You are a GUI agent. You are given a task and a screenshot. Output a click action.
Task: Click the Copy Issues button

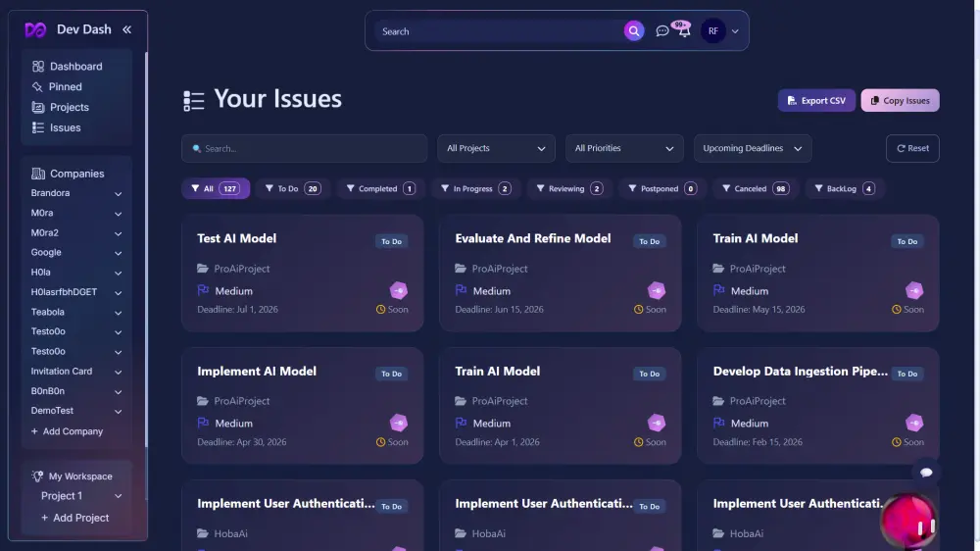[900, 100]
